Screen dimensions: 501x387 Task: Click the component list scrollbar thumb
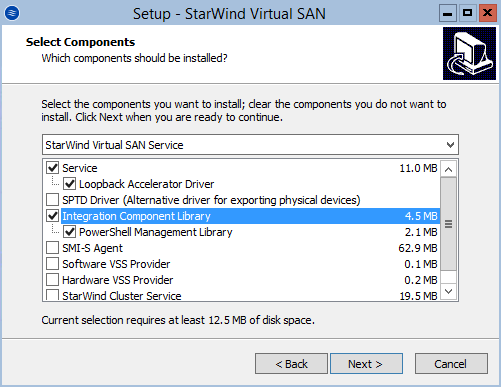coord(449,224)
